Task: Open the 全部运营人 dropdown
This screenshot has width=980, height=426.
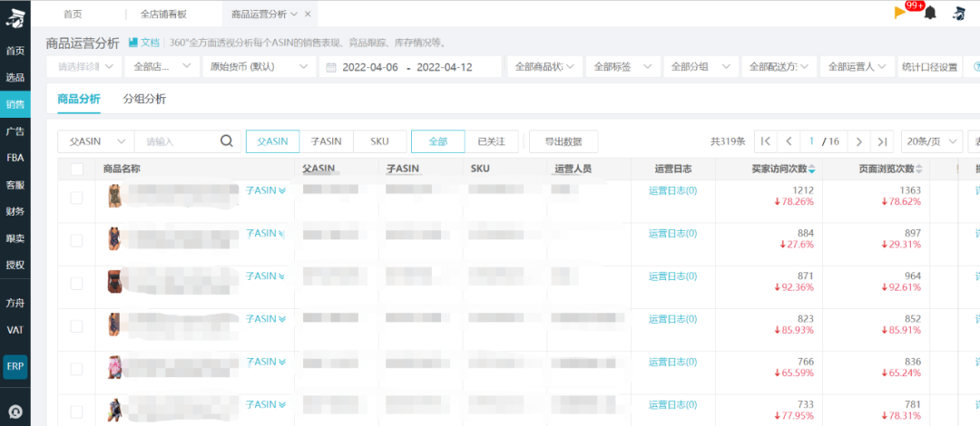Action: [857, 67]
